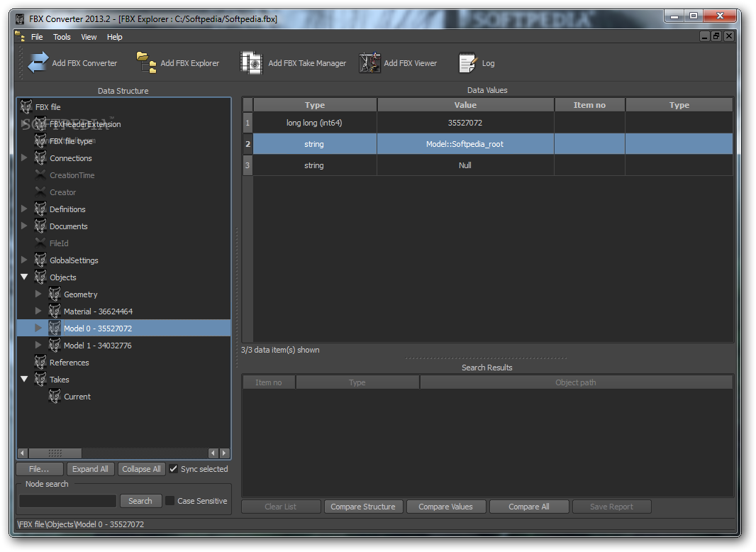The width and height of the screenshot is (756, 552).
Task: Click the node Search button
Action: (140, 501)
